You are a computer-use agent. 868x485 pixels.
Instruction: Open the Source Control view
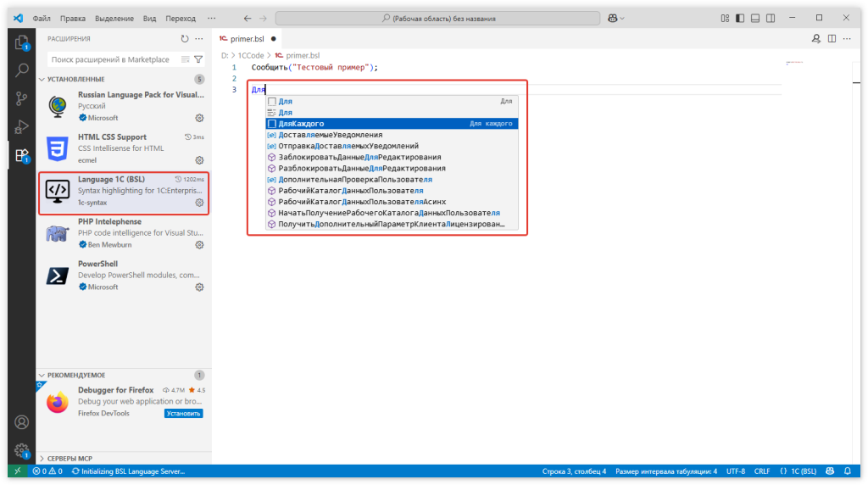point(21,98)
